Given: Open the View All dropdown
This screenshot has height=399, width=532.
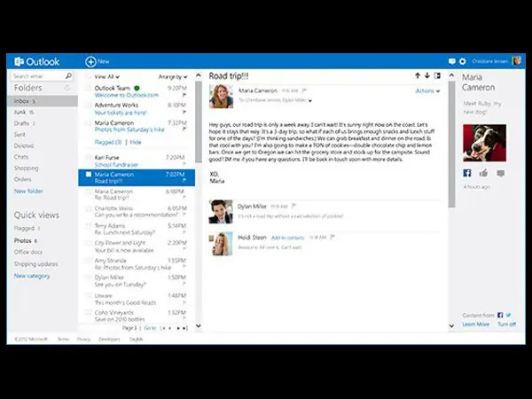Looking at the screenshot, I should [x=106, y=76].
